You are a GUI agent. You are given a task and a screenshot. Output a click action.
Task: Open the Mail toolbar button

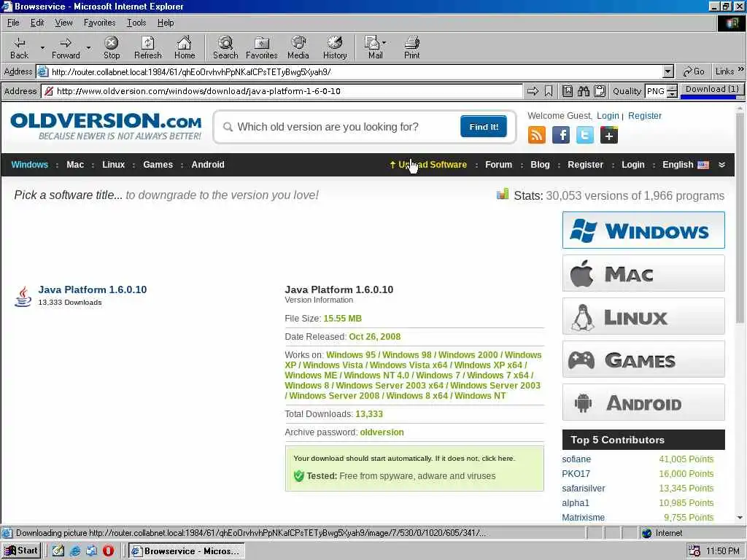click(373, 47)
